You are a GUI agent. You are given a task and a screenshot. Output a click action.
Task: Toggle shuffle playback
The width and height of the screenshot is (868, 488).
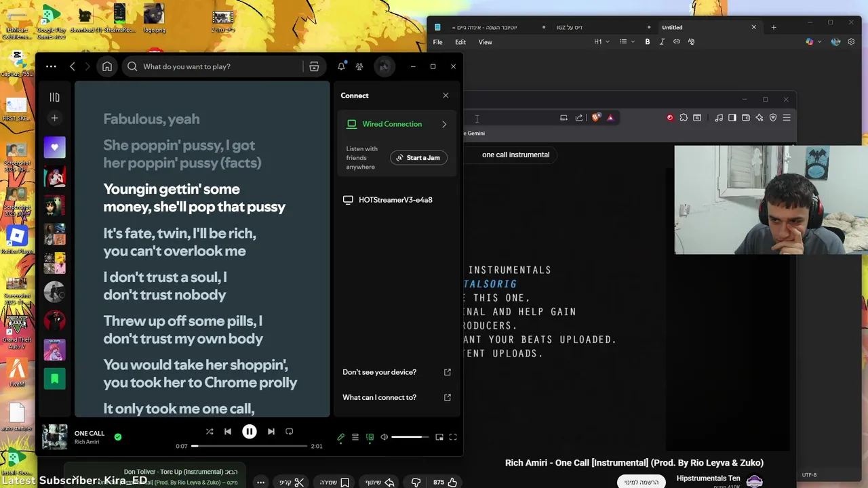click(210, 432)
